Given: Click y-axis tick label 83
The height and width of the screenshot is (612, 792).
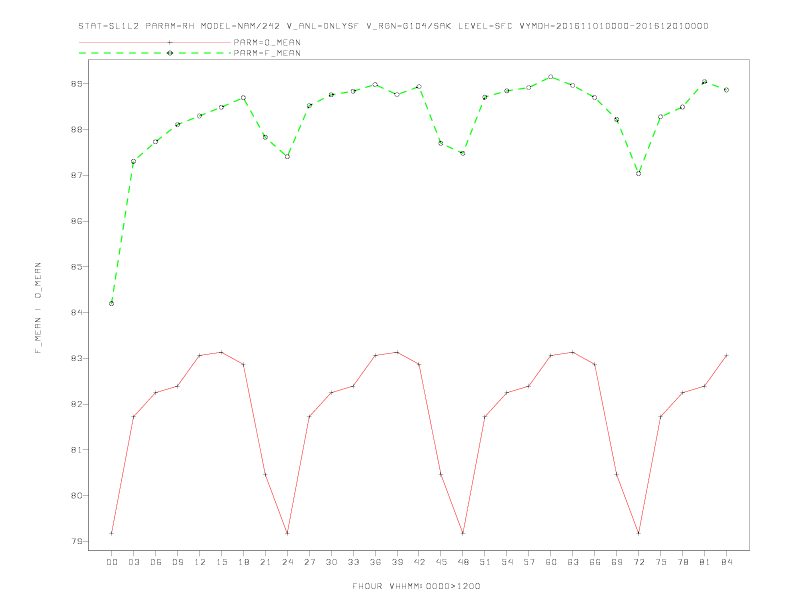Looking at the screenshot, I should [76, 359].
